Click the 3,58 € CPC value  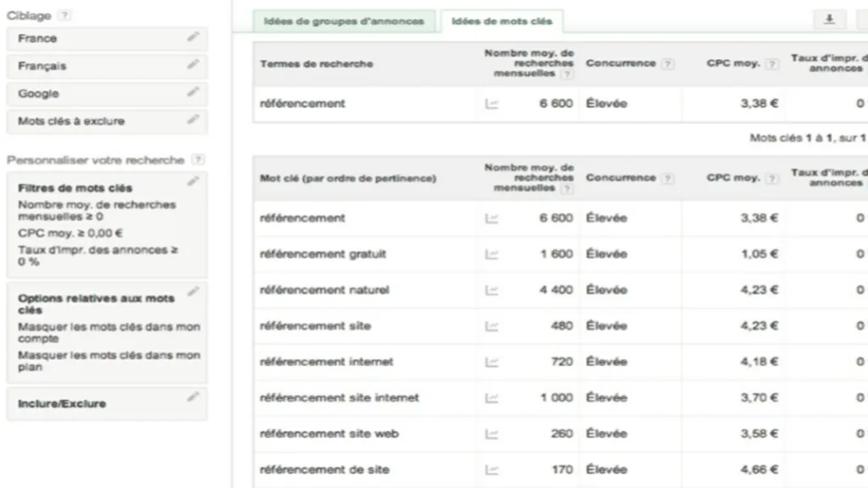tap(759, 434)
